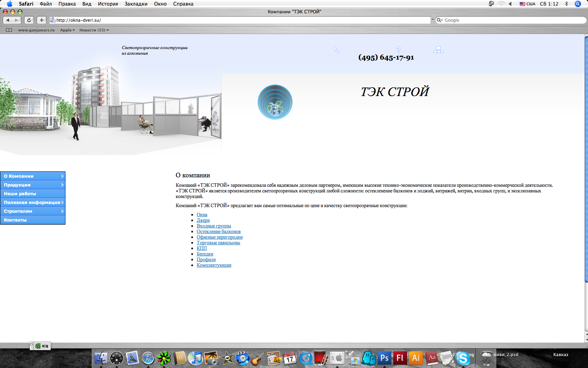The image size is (588, 368).
Task: Reload the current page
Action: coord(29,20)
